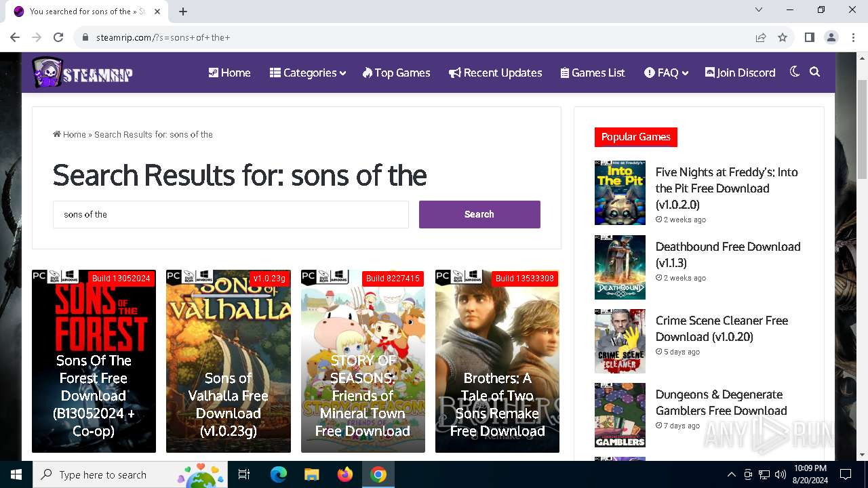The width and height of the screenshot is (868, 488).
Task: Open Crime Scene Cleaner Free Download link
Action: pos(722,328)
